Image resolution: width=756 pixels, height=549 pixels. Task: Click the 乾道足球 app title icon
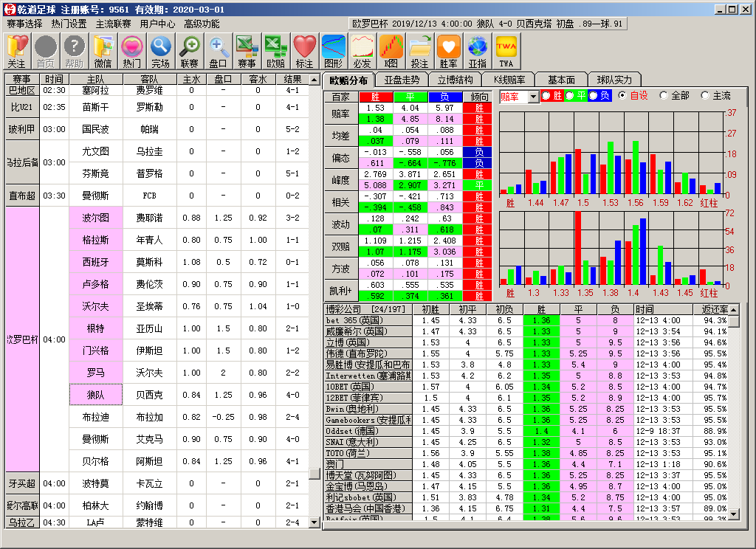pos(10,9)
